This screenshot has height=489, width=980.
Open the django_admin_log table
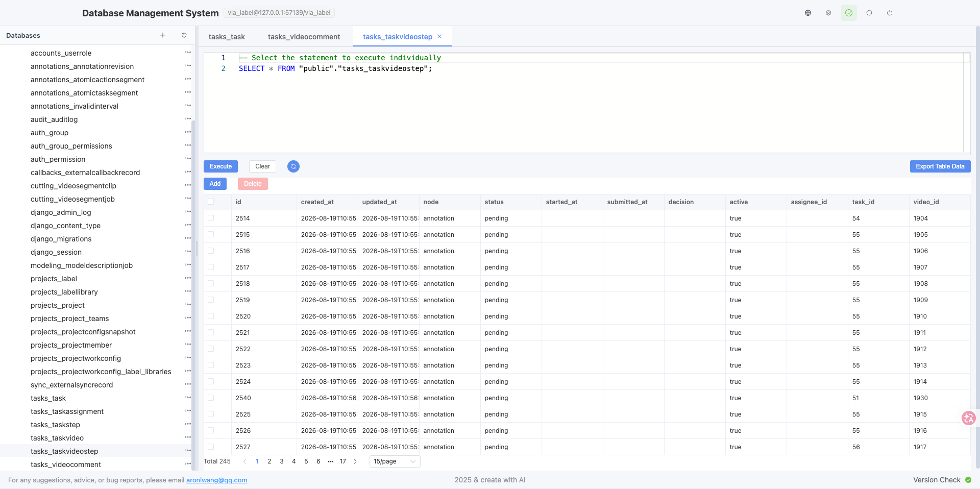pos(61,212)
